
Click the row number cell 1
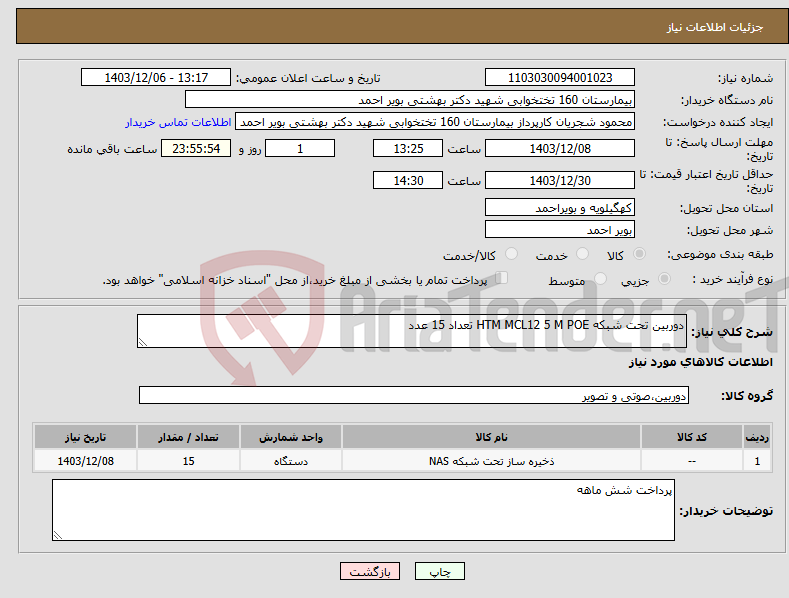[757, 461]
